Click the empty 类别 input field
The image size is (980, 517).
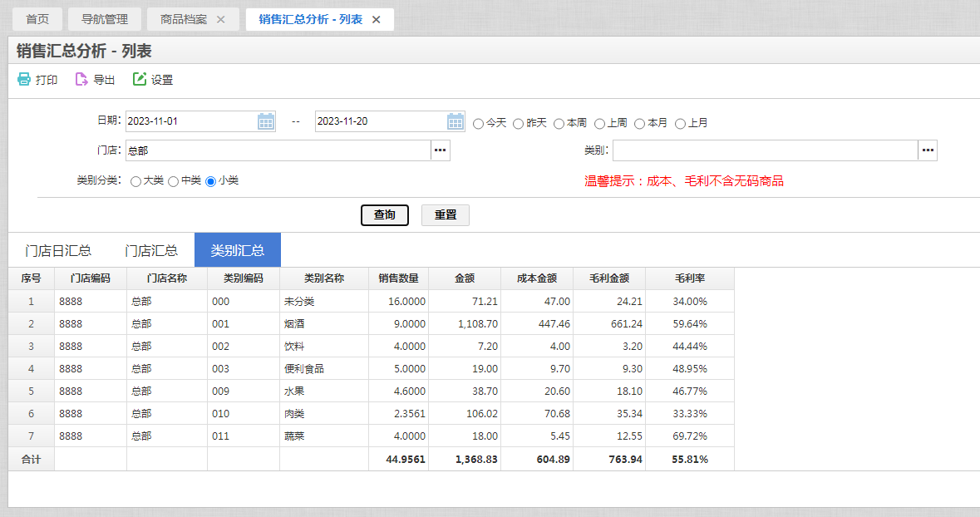765,150
